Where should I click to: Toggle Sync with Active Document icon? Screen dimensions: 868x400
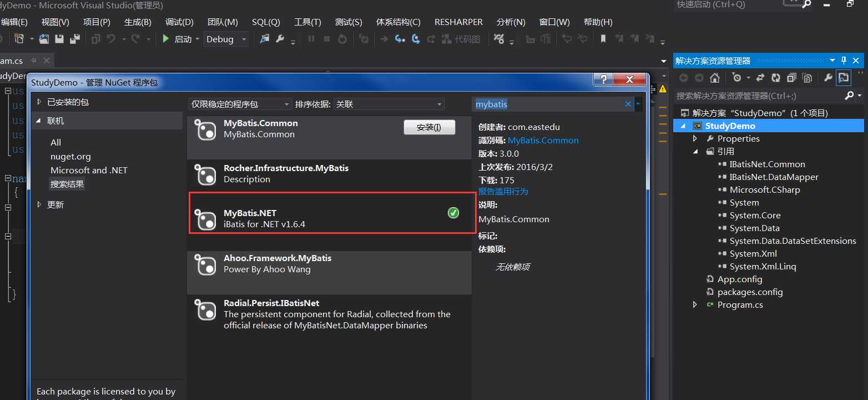pos(760,78)
